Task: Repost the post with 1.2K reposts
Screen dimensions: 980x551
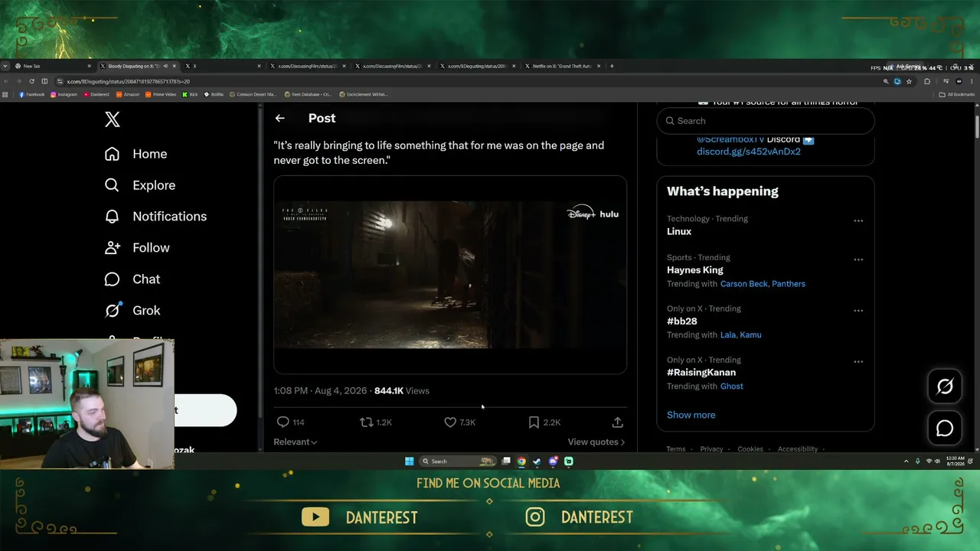Action: [376, 422]
